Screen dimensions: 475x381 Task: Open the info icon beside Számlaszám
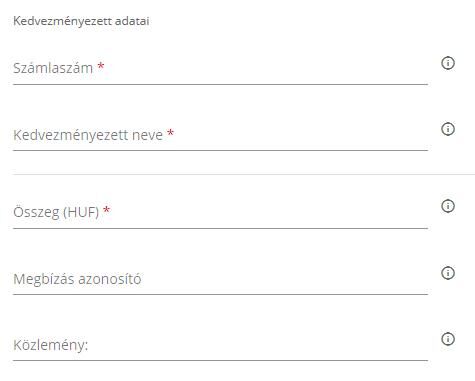coord(448,63)
